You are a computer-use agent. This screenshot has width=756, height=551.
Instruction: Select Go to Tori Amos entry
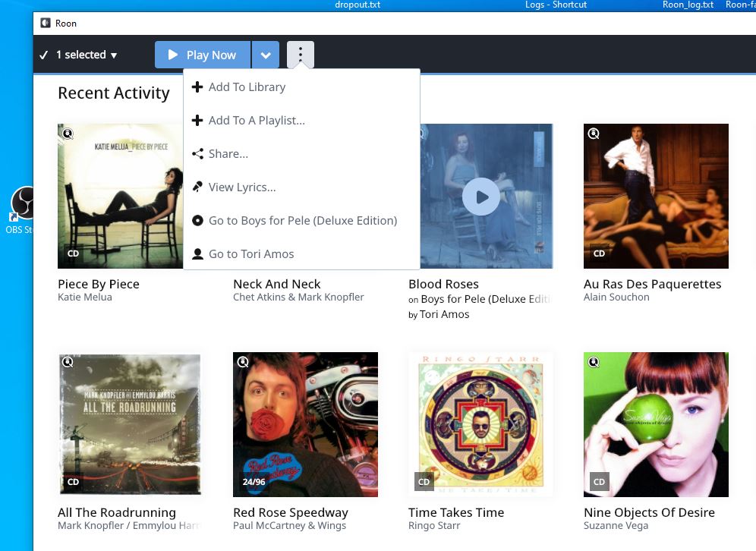tap(302, 253)
